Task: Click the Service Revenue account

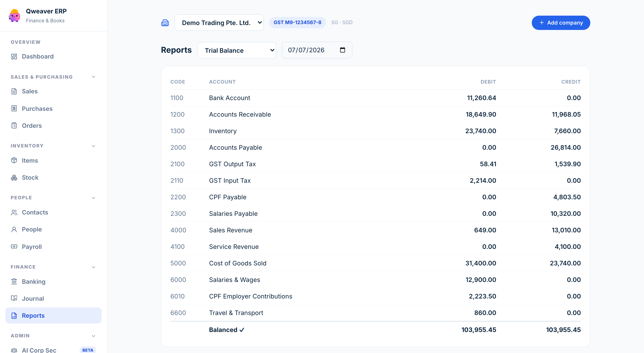Action: pyautogui.click(x=234, y=247)
